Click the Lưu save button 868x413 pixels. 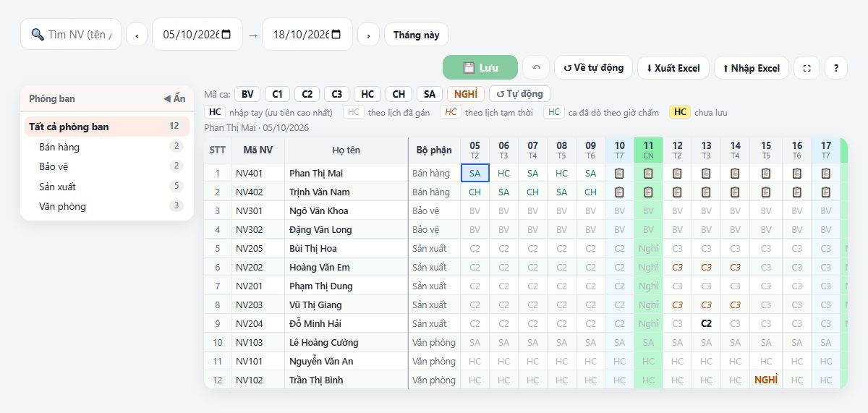point(480,67)
